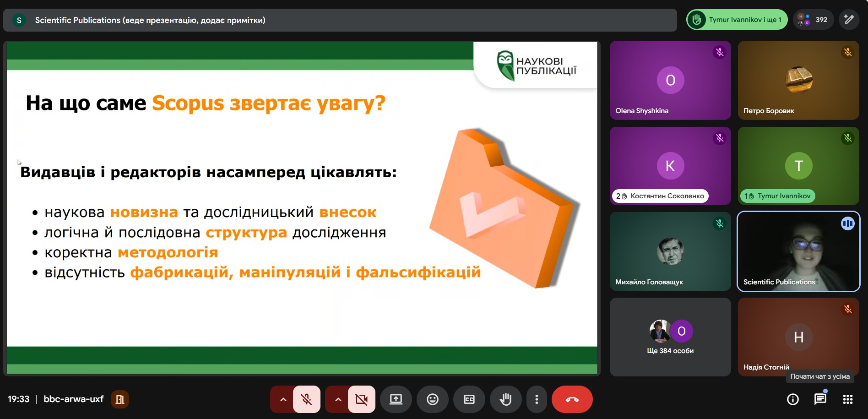Open raised hands pill Tymur Ivannikov
This screenshot has width=868, height=419.
coord(737,20)
